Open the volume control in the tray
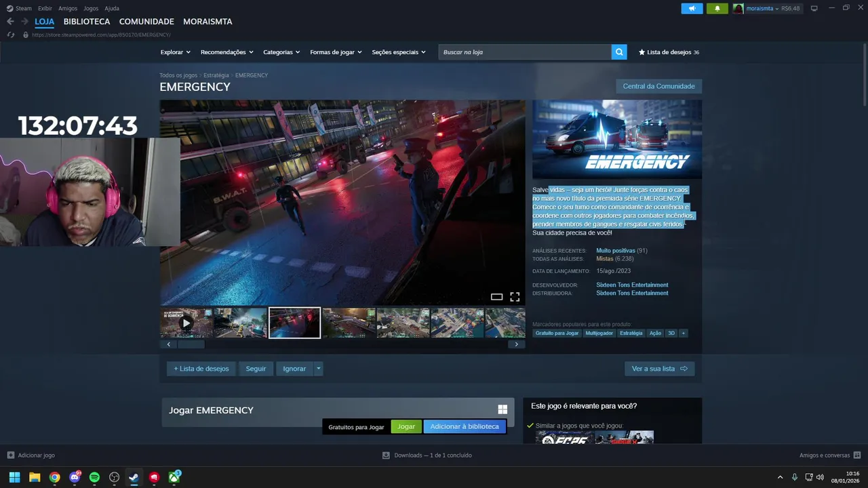868x488 pixels. [820, 477]
